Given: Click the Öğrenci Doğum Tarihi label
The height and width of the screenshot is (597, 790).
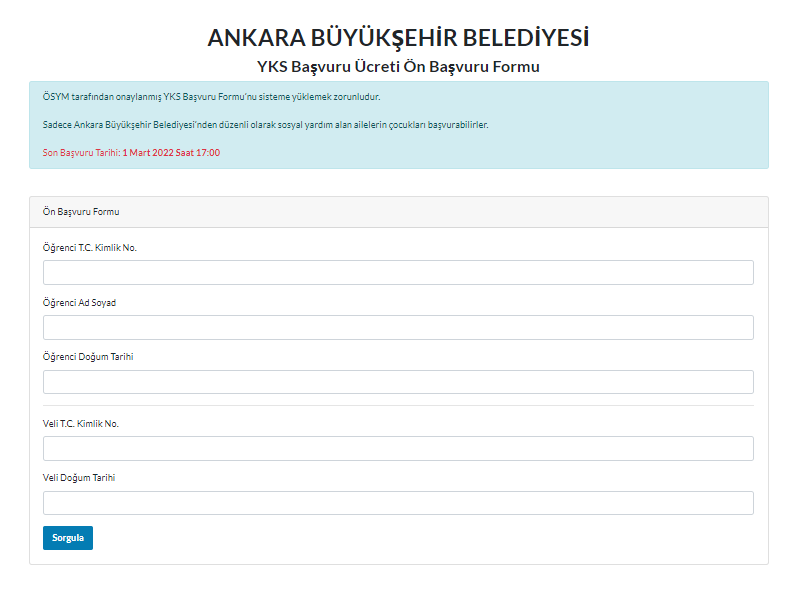Looking at the screenshot, I should (x=88, y=357).
